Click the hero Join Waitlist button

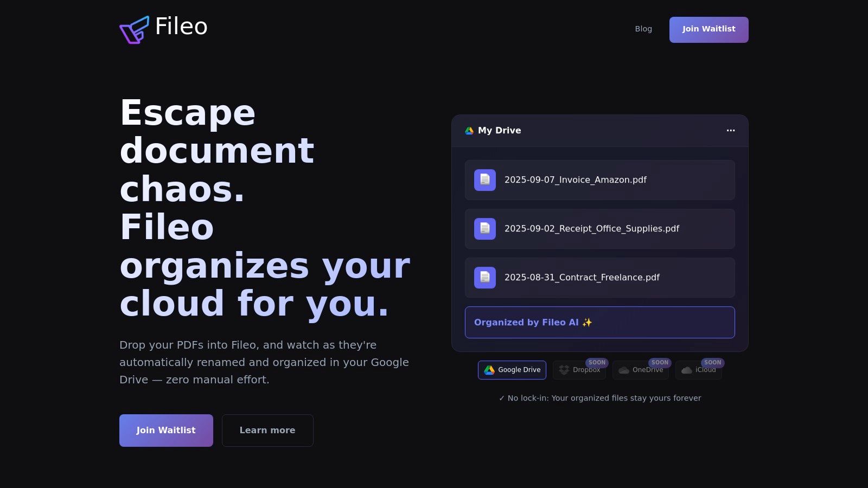point(166,431)
